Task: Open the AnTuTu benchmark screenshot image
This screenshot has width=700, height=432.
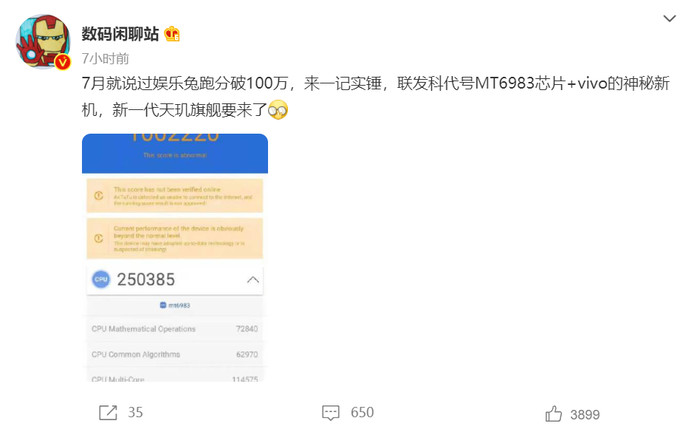Action: click(175, 258)
